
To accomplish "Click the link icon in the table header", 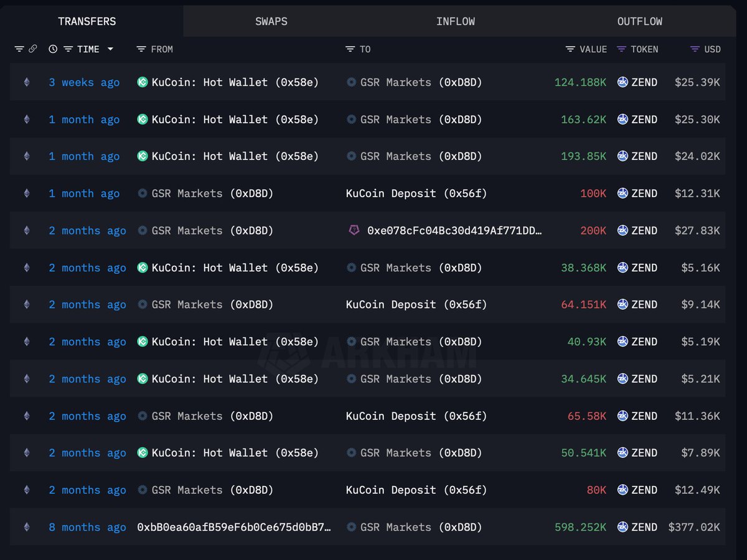I will point(33,49).
